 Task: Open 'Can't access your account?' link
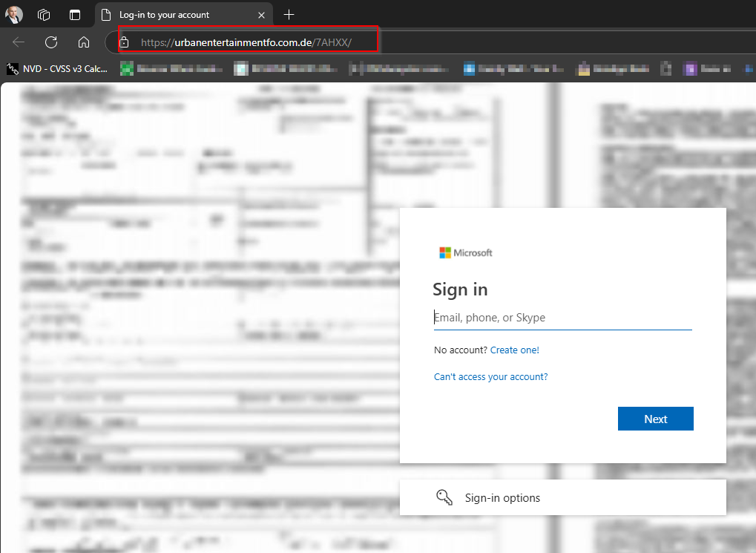(491, 377)
